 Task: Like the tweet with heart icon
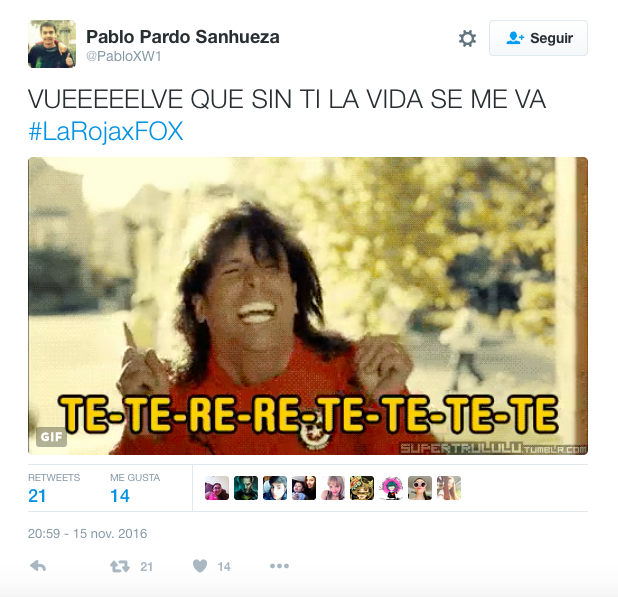click(200, 566)
